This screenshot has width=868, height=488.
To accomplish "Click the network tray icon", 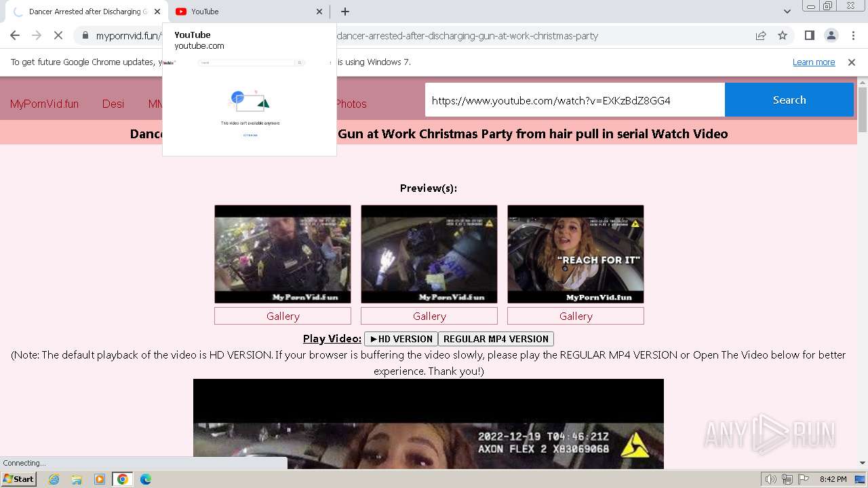I will (787, 479).
